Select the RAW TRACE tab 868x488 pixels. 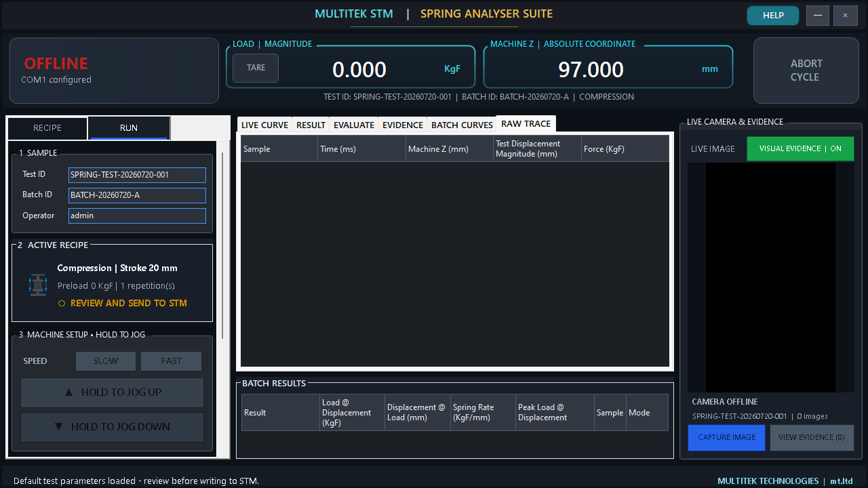pos(526,124)
